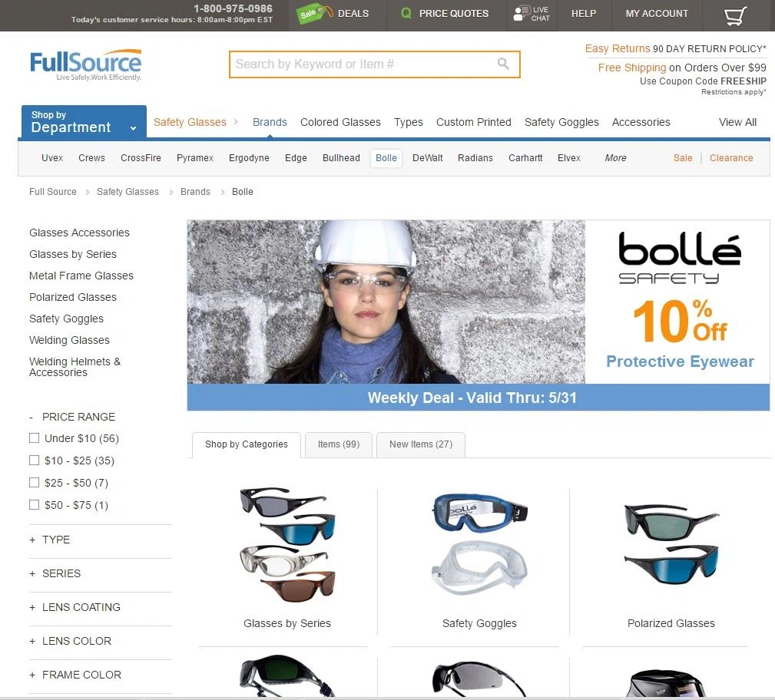The height and width of the screenshot is (700, 775).
Task: Go to My Account
Action: point(657,13)
